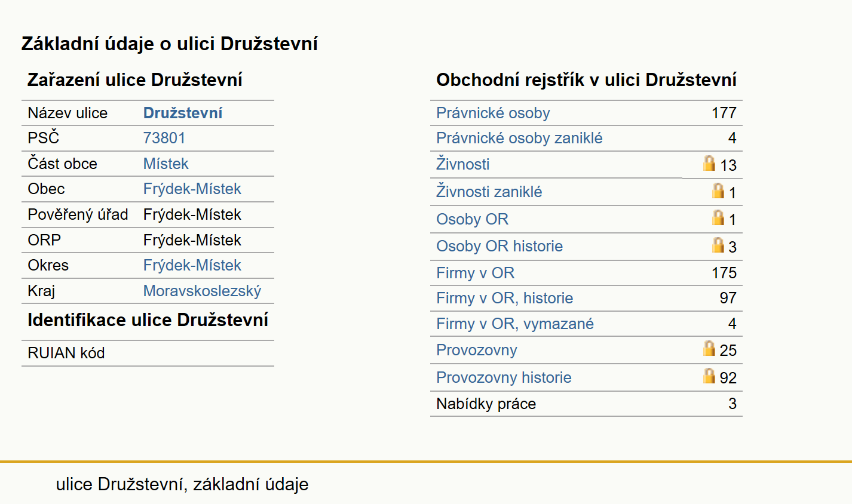Click the lock icon in Živnosti zaniklé row
This screenshot has height=504, width=852.
click(x=718, y=190)
